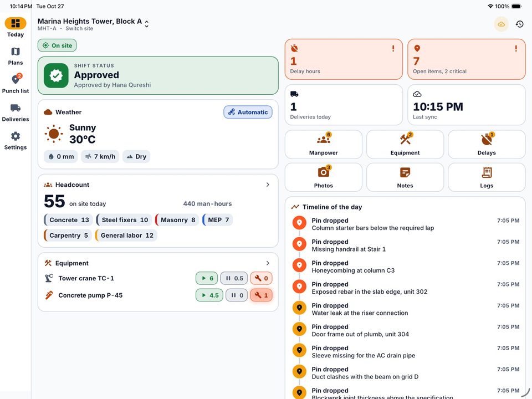Toggle the On site status chip
This screenshot has height=399, width=532.
[x=57, y=45]
